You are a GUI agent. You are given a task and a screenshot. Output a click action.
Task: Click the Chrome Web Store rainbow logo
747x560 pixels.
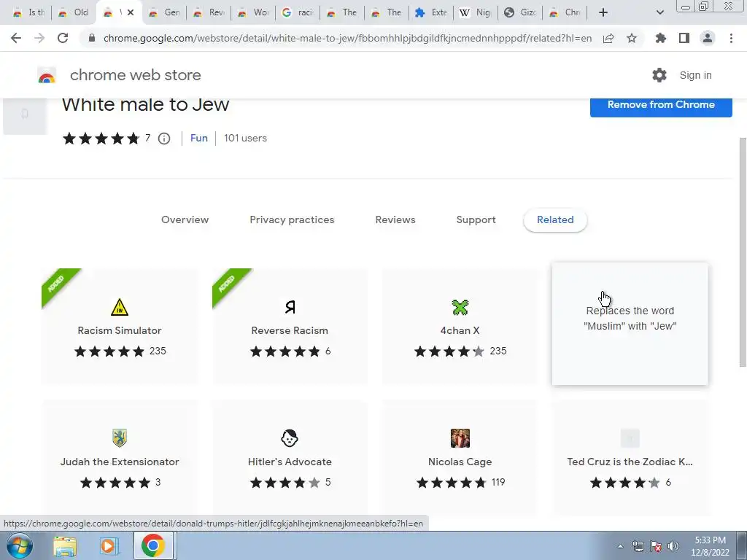47,75
